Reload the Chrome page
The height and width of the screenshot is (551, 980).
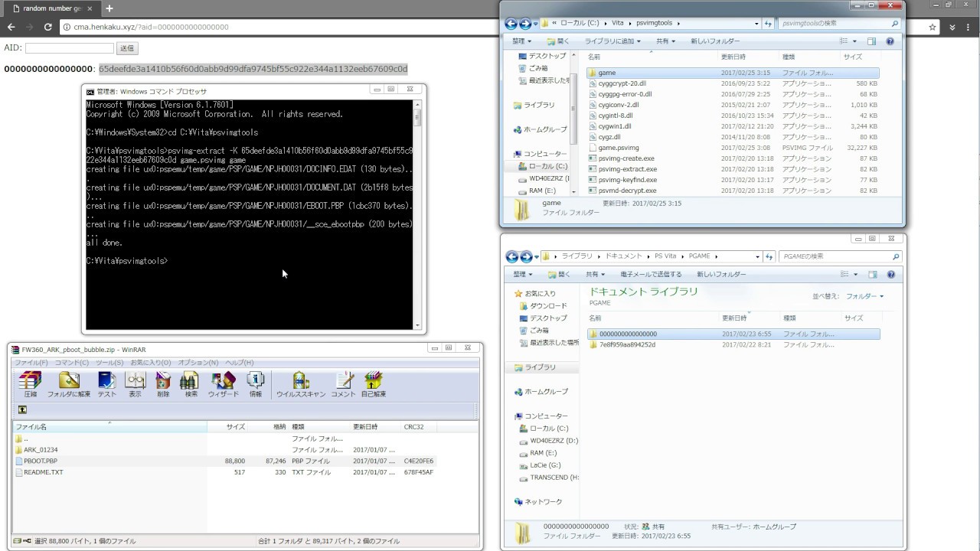(48, 27)
